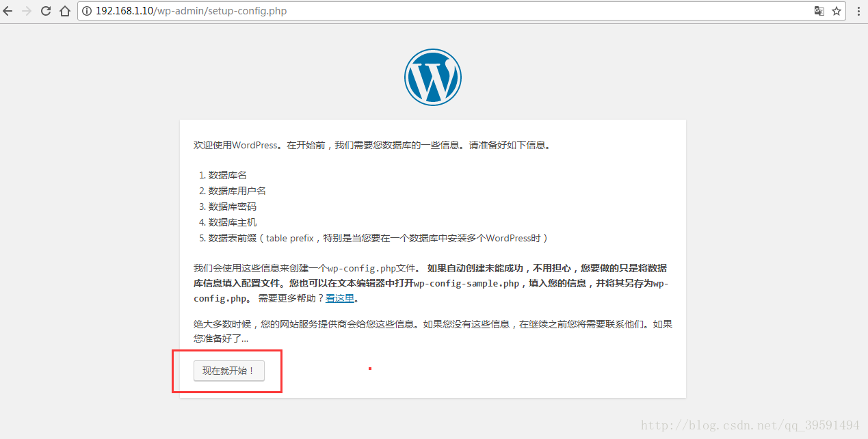Open the 看这里 help link

[x=340, y=298]
